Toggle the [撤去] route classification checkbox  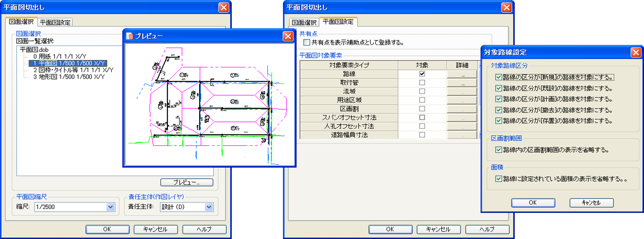click(499, 110)
